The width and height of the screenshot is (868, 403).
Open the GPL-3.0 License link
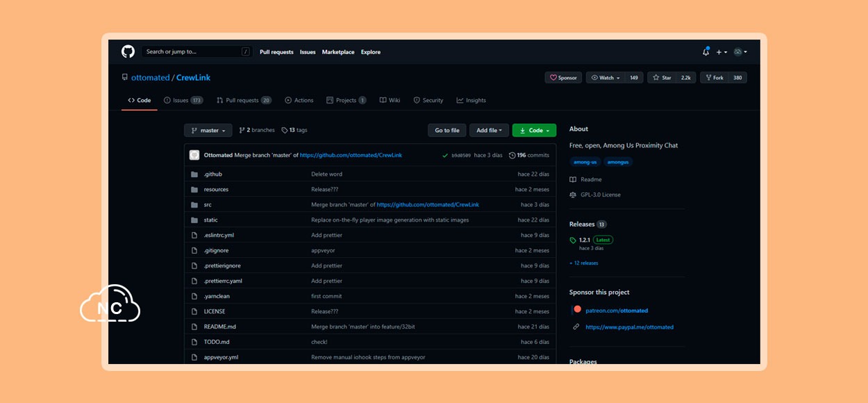(595, 195)
